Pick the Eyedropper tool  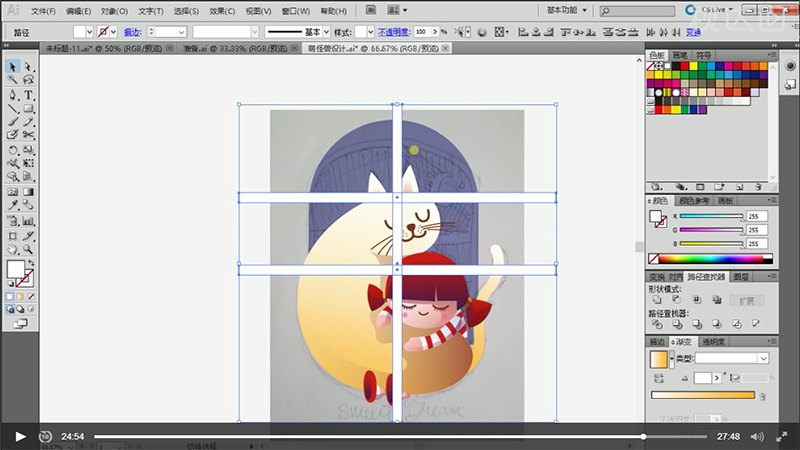click(x=13, y=205)
